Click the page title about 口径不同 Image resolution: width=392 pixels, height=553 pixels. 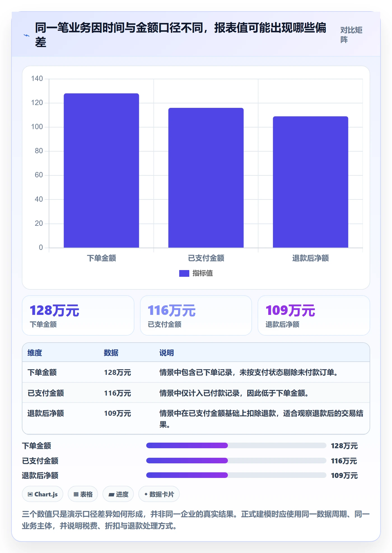coord(181,35)
